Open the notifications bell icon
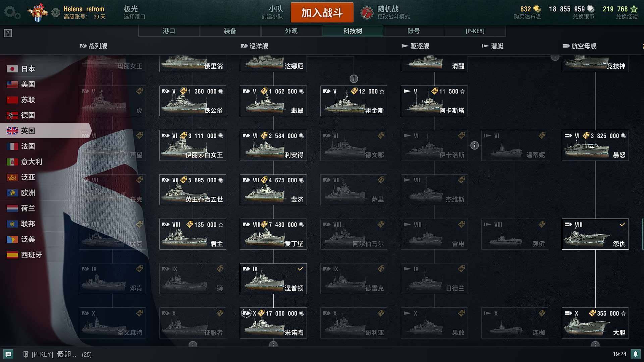The image size is (644, 362). tap(635, 354)
